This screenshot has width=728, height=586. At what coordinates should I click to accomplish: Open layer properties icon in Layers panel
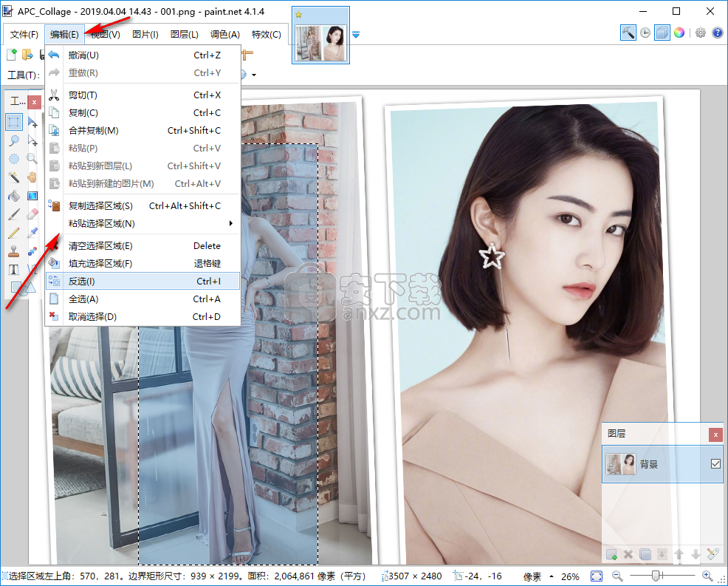point(712,554)
